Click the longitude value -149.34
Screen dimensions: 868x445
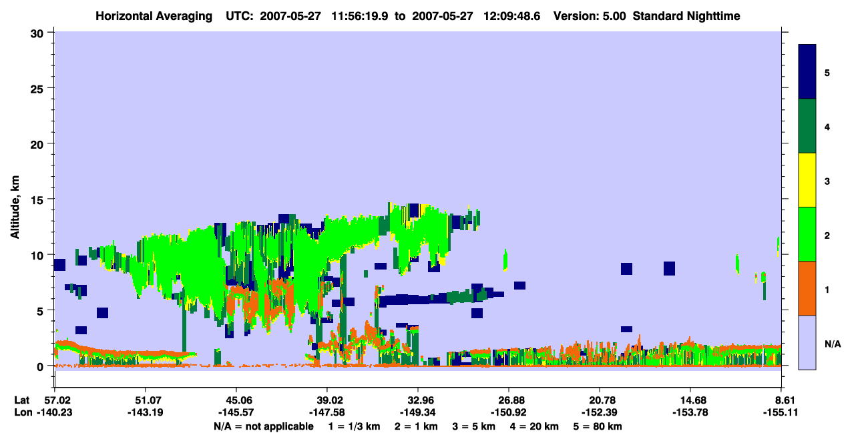418,413
